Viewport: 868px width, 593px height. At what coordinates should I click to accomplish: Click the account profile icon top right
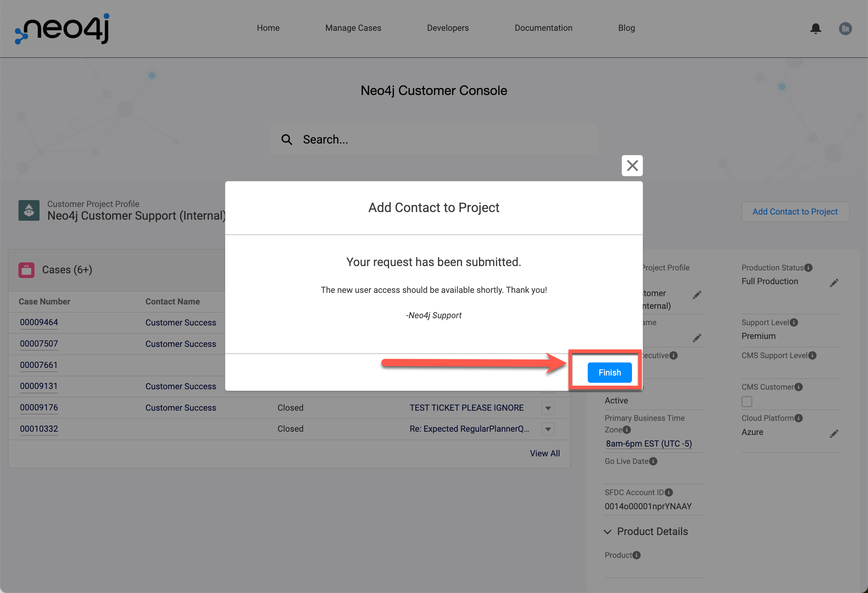click(845, 28)
